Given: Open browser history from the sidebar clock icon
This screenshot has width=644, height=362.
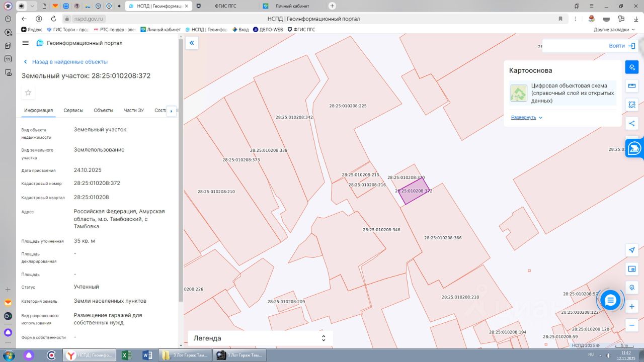Looking at the screenshot, I should click(x=8, y=19).
